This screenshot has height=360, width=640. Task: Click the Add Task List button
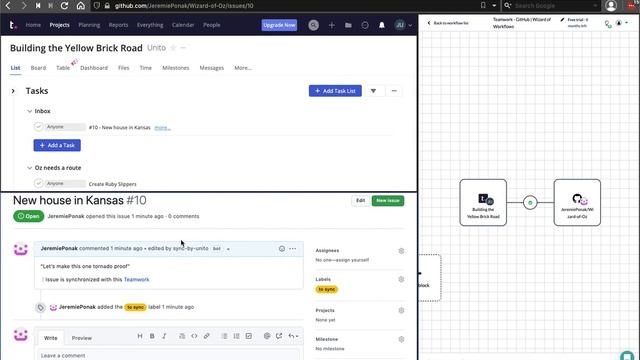tap(335, 91)
